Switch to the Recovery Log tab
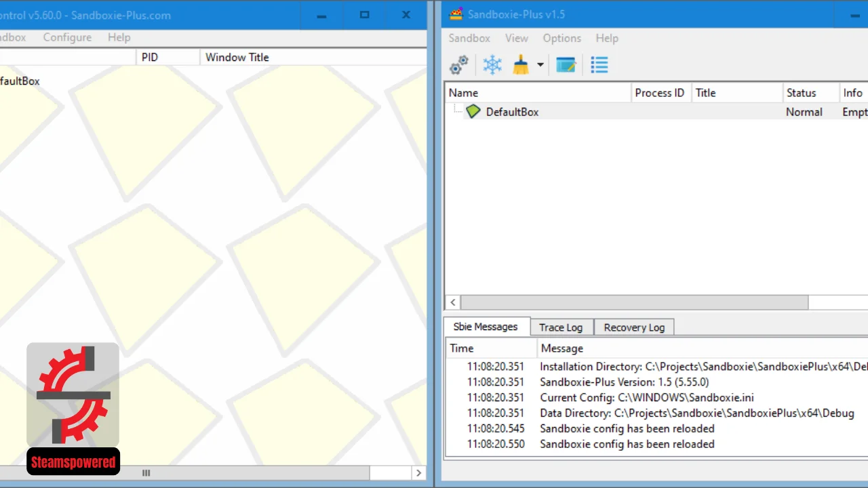 pyautogui.click(x=634, y=327)
